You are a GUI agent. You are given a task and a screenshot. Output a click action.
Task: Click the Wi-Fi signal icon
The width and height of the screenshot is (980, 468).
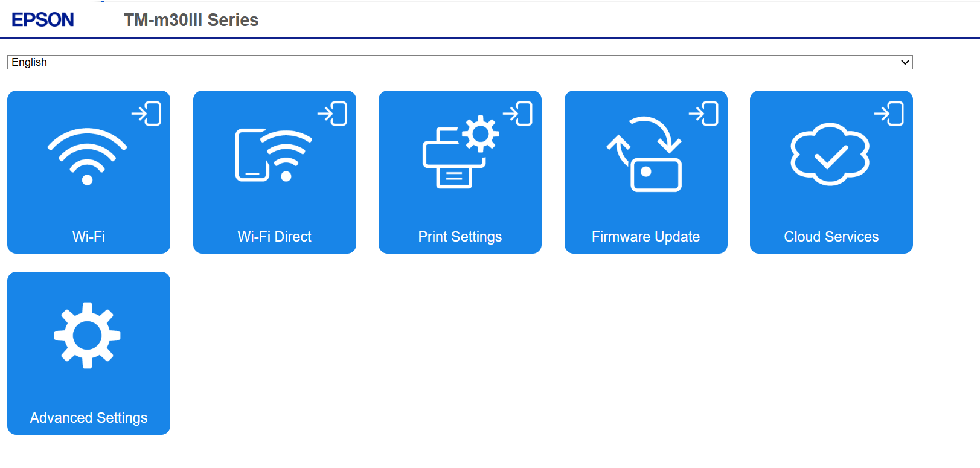(x=88, y=156)
